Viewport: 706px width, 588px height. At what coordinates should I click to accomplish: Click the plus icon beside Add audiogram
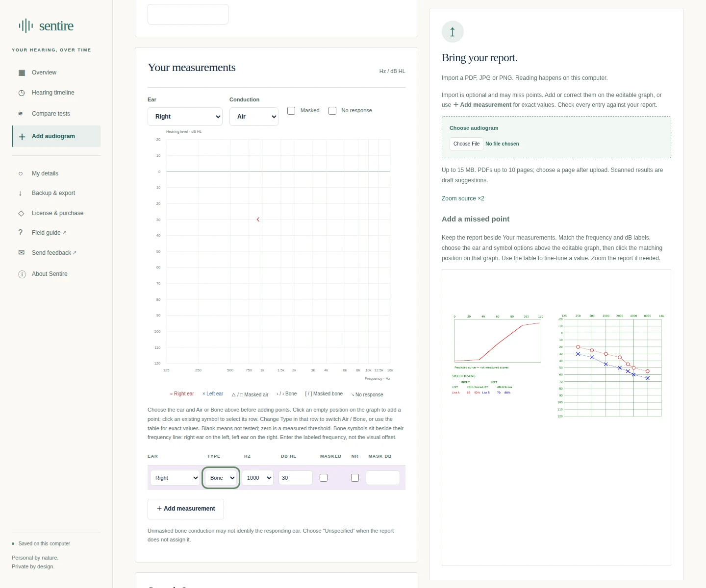tap(22, 137)
